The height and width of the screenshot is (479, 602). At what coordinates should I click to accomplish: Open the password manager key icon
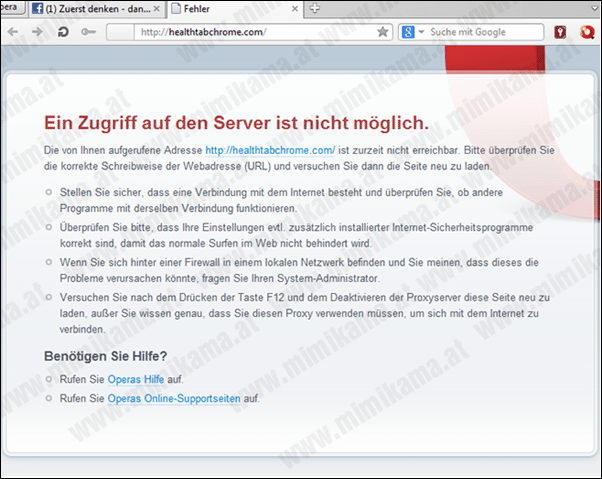(x=88, y=32)
